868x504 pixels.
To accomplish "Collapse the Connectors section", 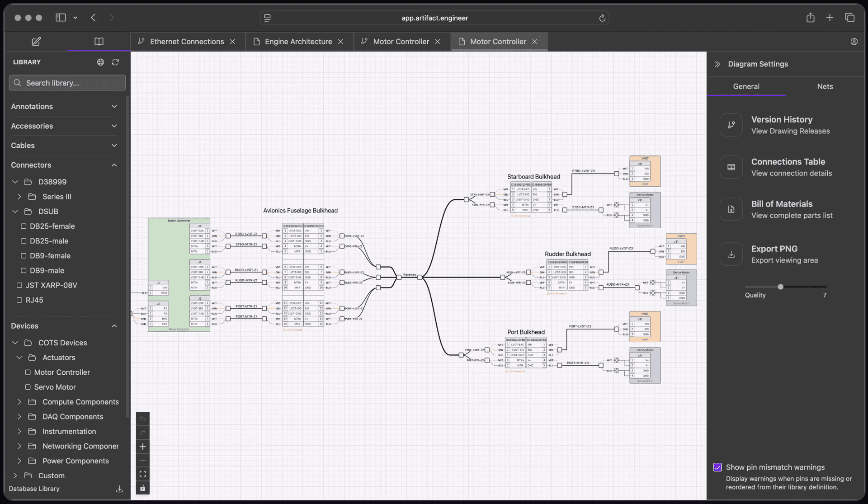I will [x=114, y=165].
